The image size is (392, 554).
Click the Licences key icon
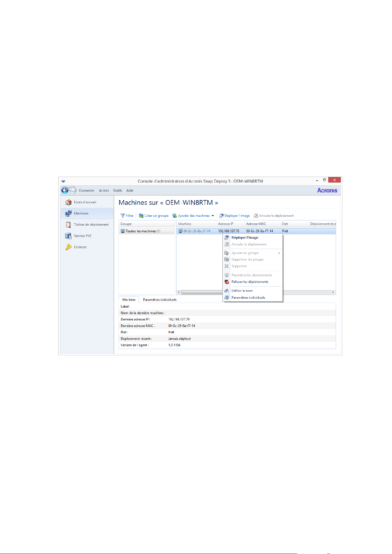point(68,247)
